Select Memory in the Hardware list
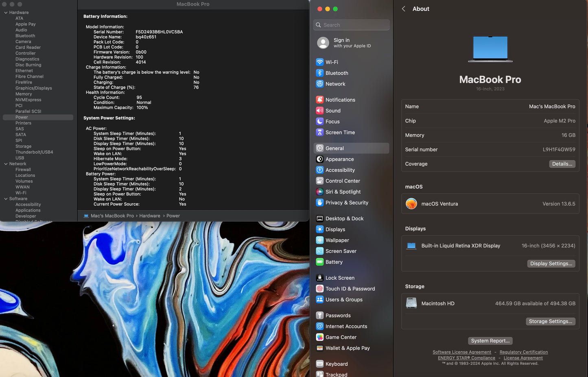This screenshot has width=588, height=377. (24, 94)
